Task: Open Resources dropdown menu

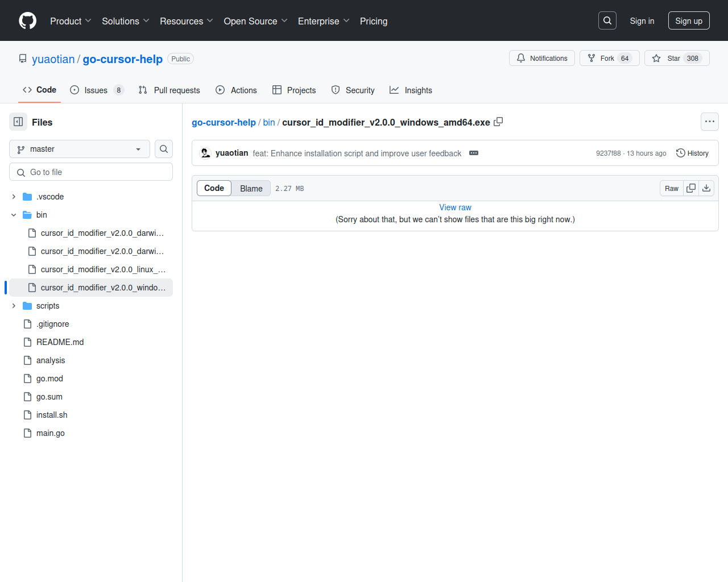Action: (x=187, y=21)
